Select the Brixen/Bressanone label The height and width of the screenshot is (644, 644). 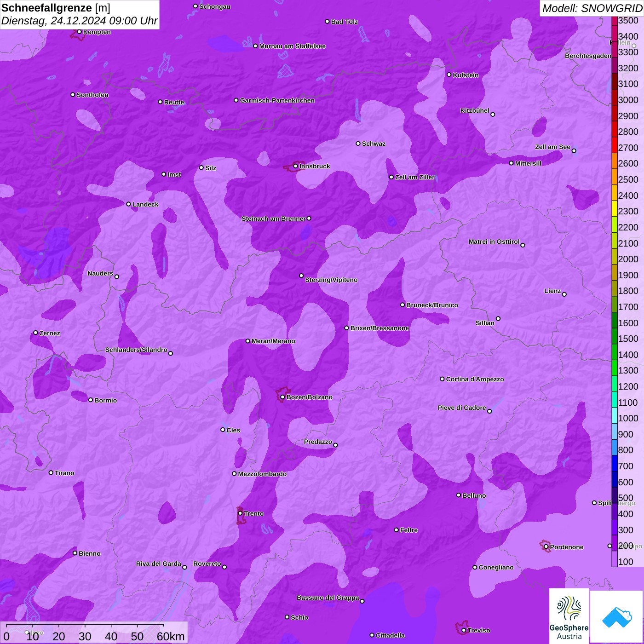click(379, 328)
